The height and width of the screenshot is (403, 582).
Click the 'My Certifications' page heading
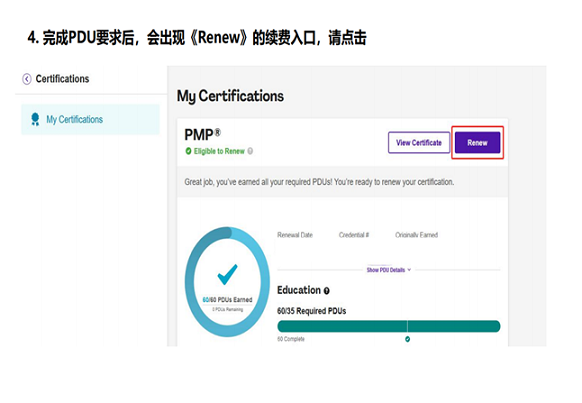[x=230, y=96]
